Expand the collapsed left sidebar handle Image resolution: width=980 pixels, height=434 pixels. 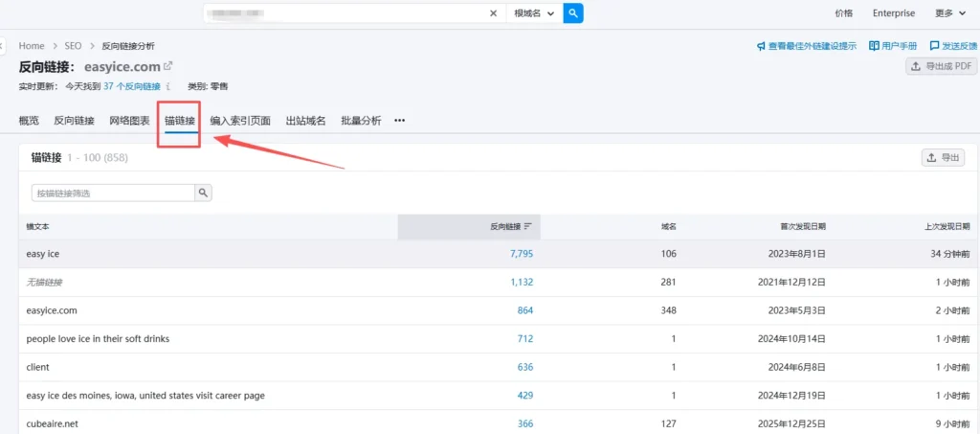coord(2,46)
